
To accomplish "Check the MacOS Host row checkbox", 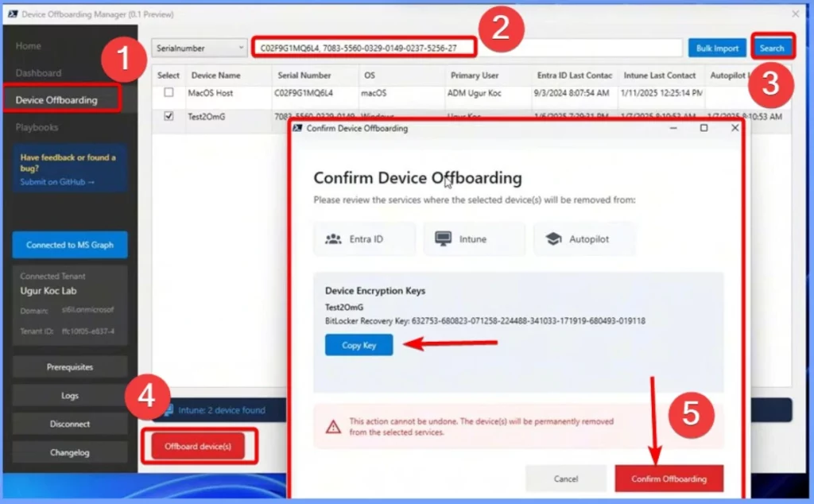I will pyautogui.click(x=169, y=92).
